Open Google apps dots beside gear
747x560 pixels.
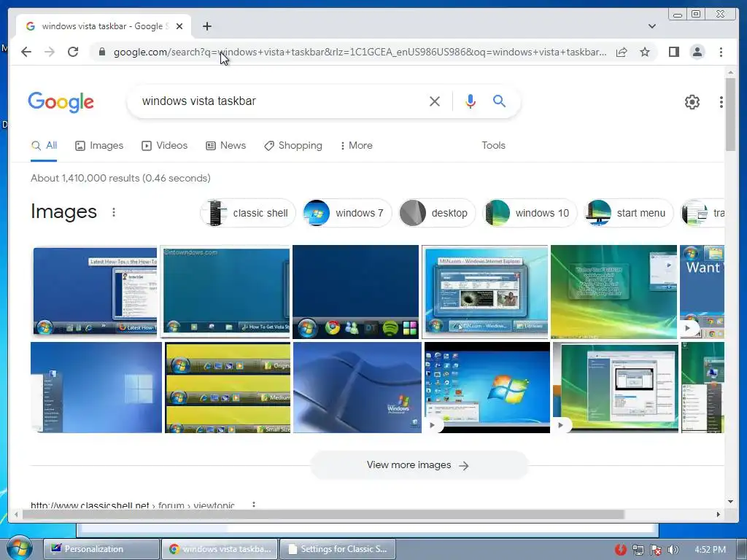click(x=721, y=101)
